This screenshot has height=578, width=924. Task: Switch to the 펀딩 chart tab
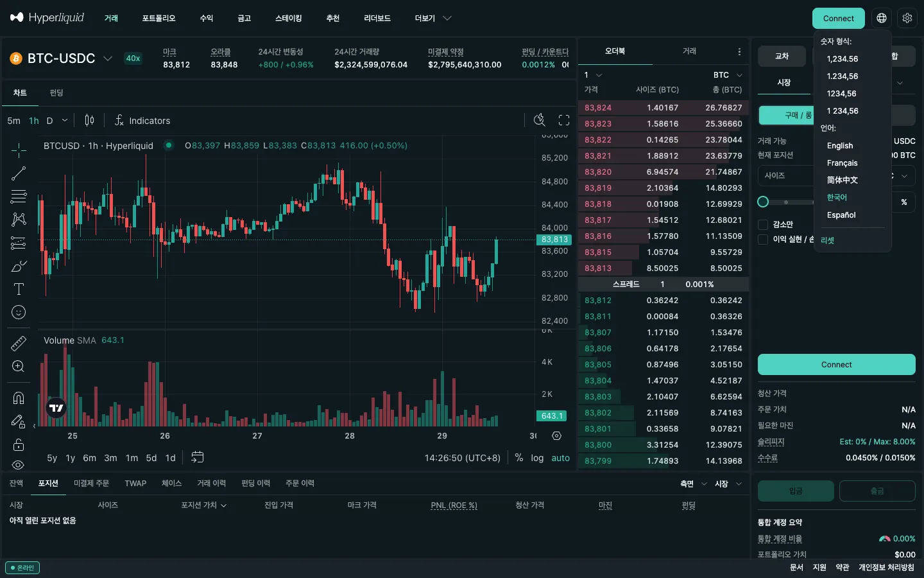(56, 92)
